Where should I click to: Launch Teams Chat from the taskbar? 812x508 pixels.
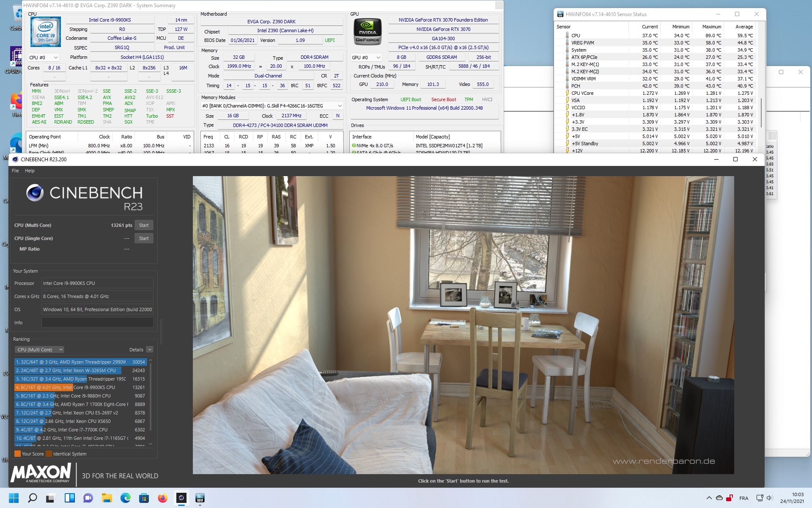[88, 498]
